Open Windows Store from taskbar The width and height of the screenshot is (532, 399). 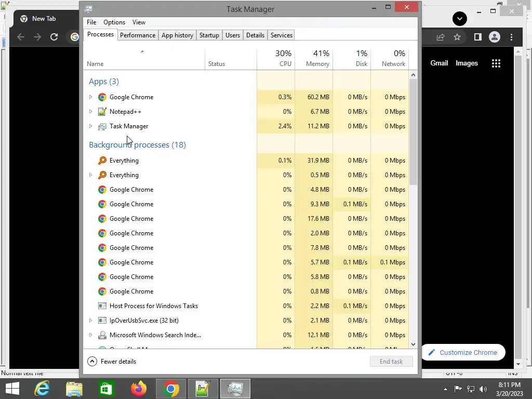click(x=106, y=389)
